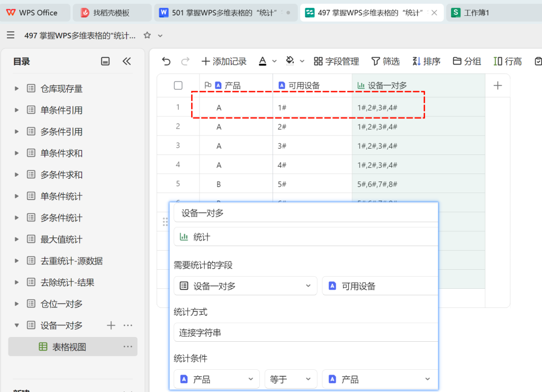Add a view to 设备一对多 with plus
The image size is (542, 392).
click(x=111, y=325)
